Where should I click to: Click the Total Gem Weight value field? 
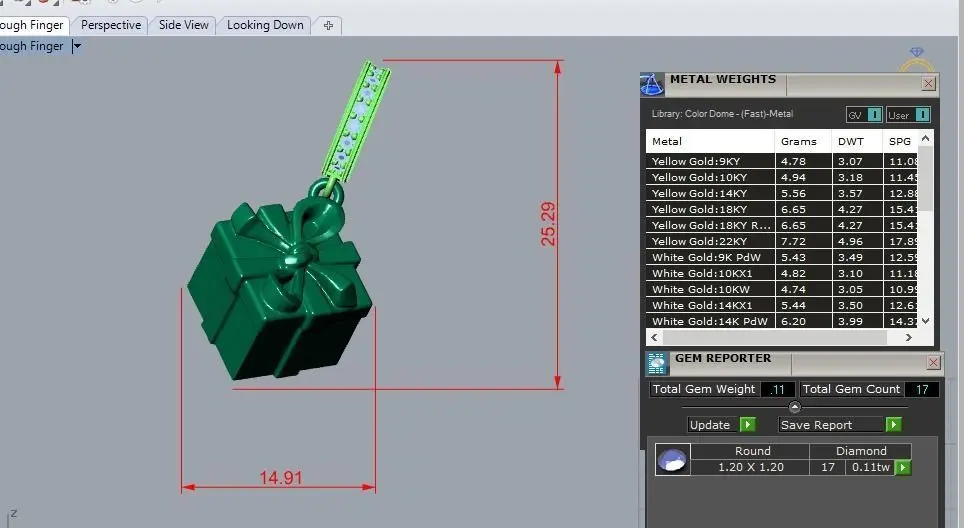pos(778,390)
